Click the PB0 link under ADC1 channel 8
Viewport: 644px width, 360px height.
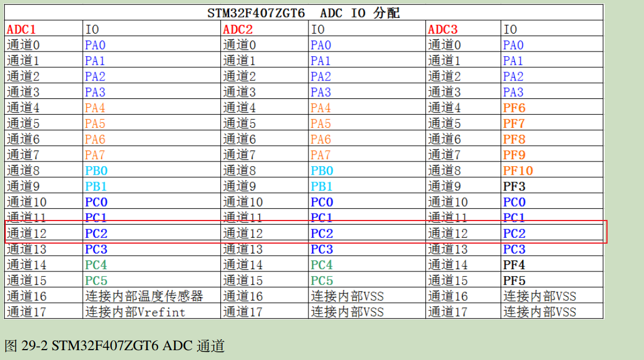(x=95, y=170)
